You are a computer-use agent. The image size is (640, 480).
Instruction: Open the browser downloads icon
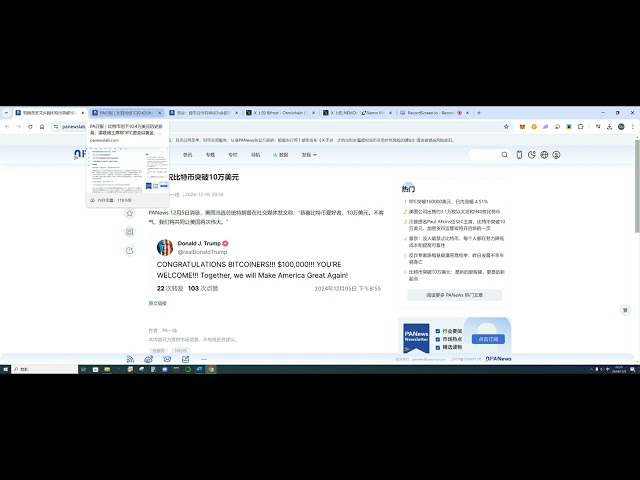pyautogui.click(x=609, y=127)
